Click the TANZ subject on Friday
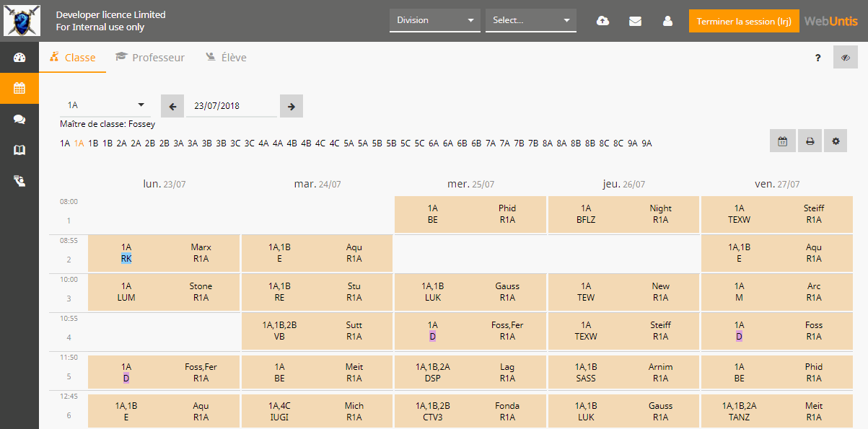Image resolution: width=868 pixels, height=429 pixels. 739,417
